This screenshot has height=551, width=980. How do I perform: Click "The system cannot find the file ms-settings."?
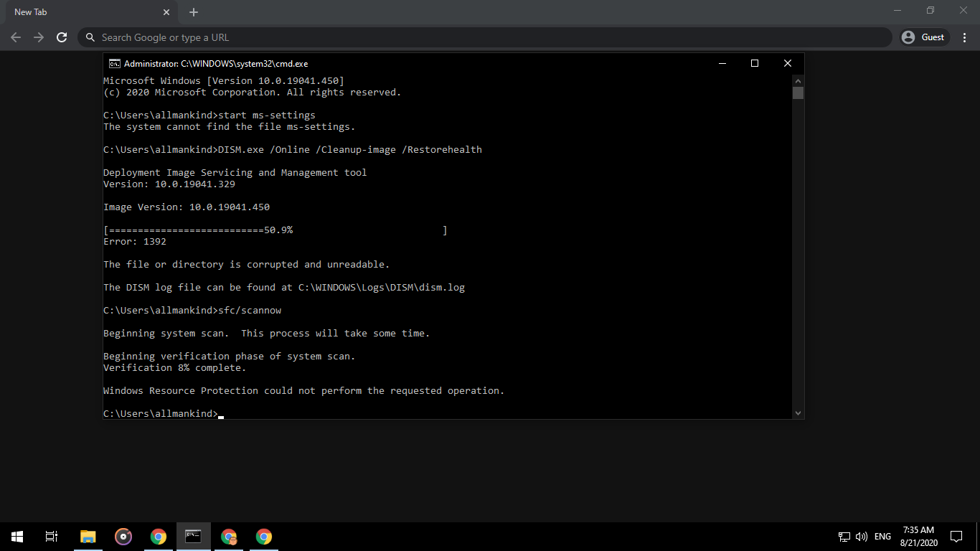tap(230, 127)
